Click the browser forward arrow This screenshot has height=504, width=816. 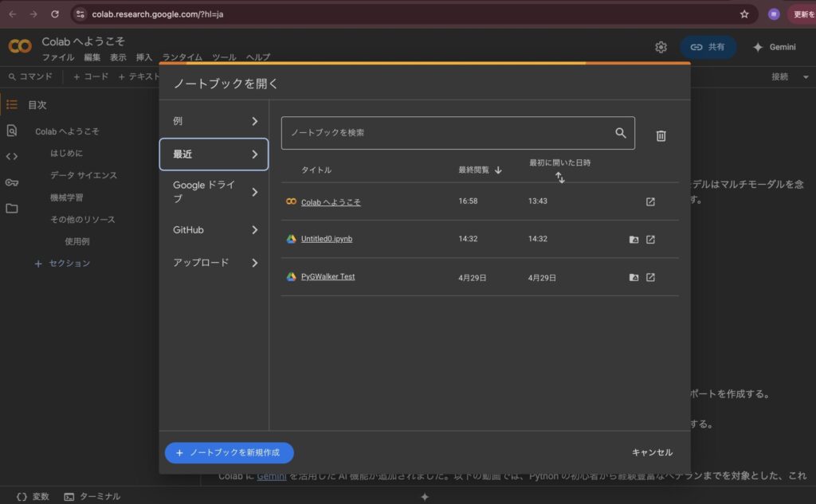coord(33,14)
